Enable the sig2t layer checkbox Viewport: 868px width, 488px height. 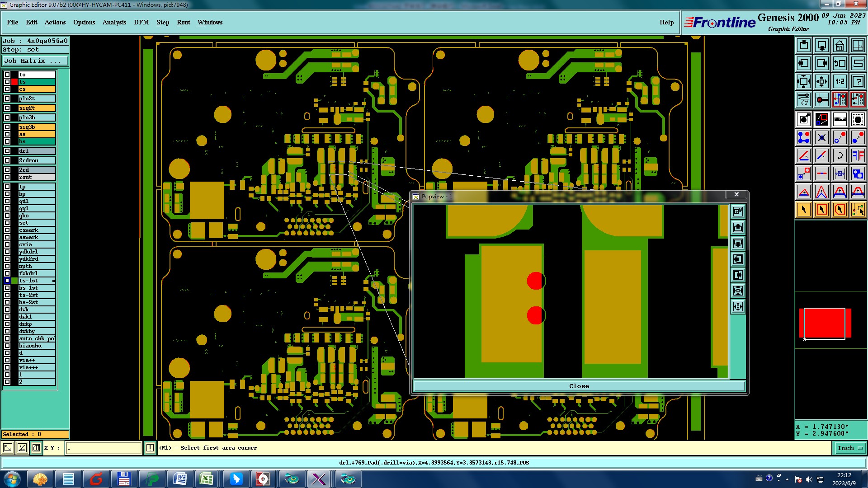pyautogui.click(x=7, y=108)
